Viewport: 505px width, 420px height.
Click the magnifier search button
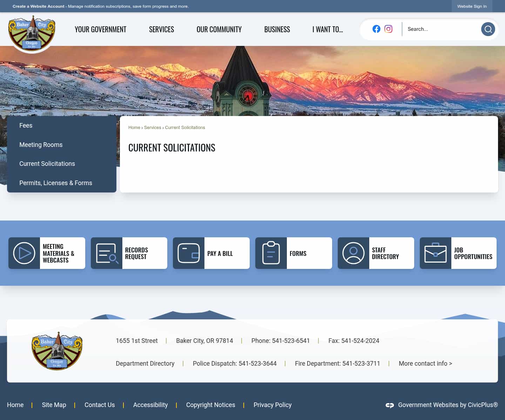click(x=488, y=29)
